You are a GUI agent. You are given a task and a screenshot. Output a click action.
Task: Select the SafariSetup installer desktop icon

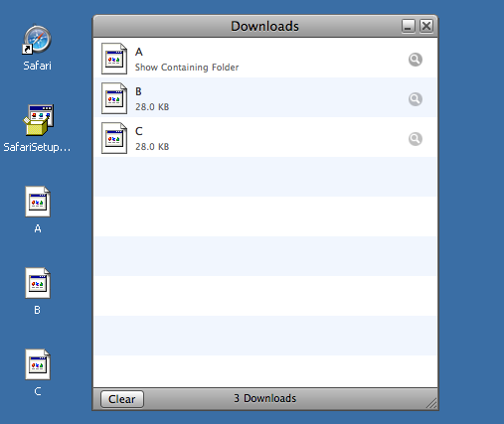37,128
